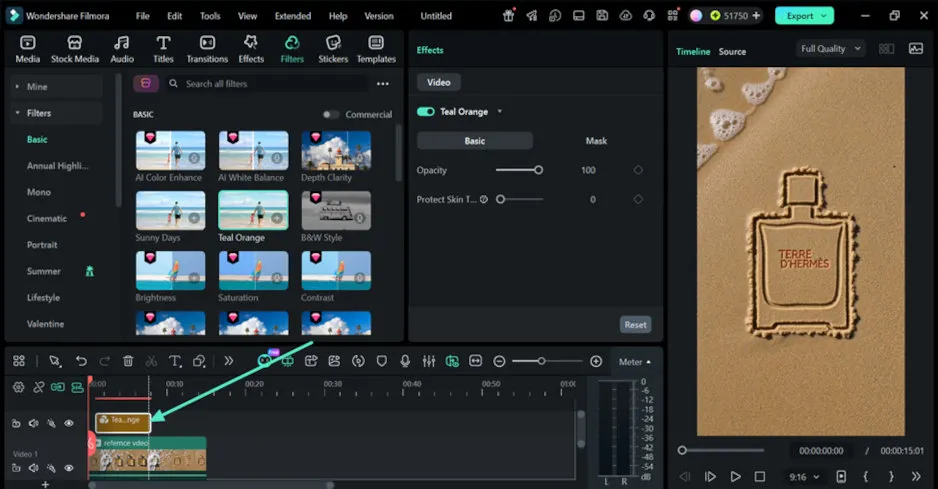Click the marker shield icon
This screenshot has width=938, height=489.
[382, 361]
